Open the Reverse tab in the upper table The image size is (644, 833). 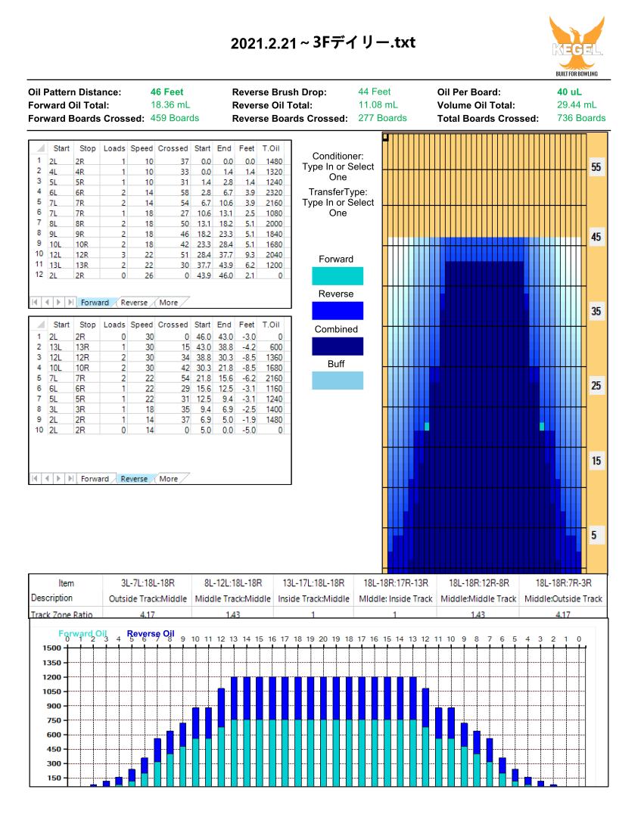134,303
